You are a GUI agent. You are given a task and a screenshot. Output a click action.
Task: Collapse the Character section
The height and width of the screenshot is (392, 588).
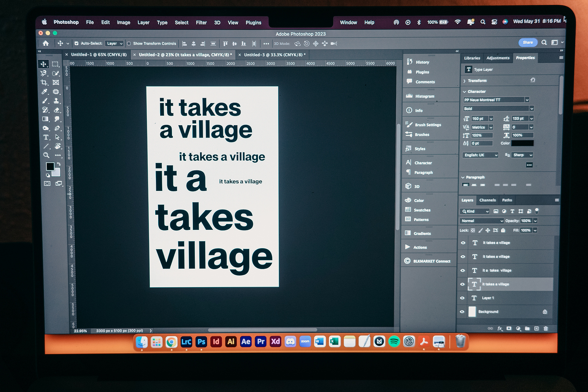[x=464, y=92]
